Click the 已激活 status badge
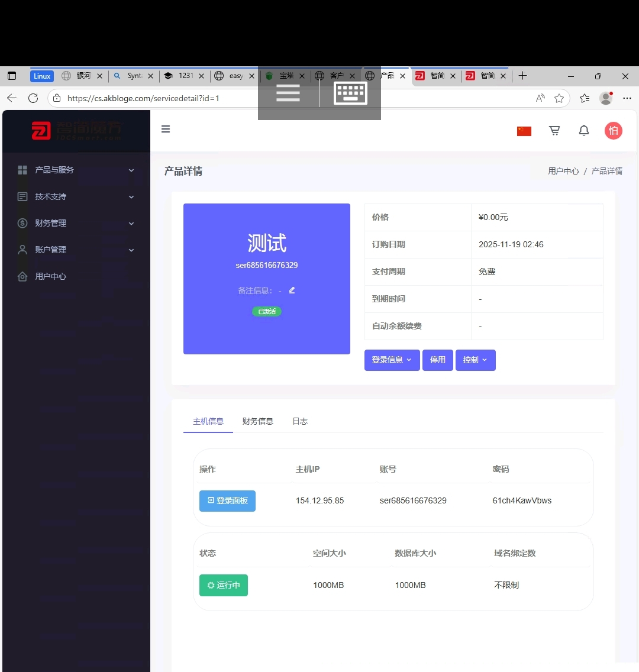The image size is (639, 672). point(266,311)
